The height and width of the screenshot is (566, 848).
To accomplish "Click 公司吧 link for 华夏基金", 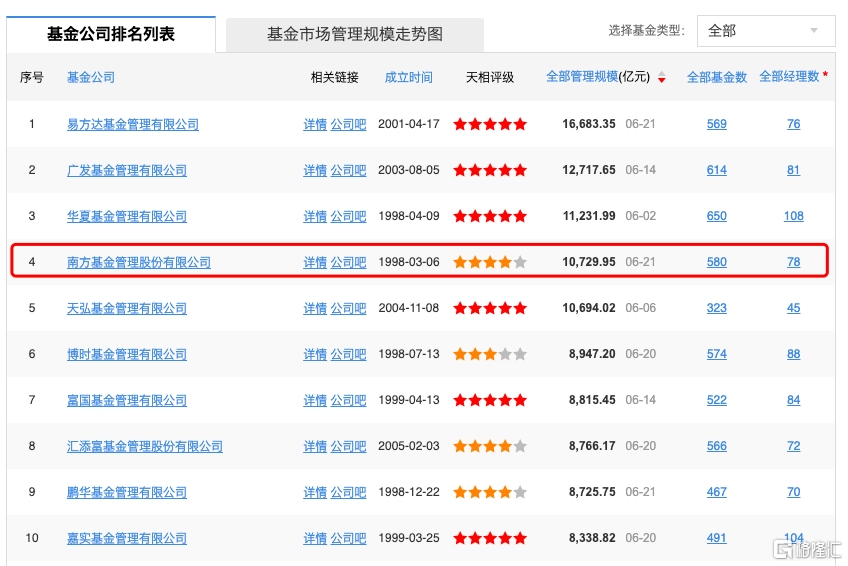I will coord(348,216).
